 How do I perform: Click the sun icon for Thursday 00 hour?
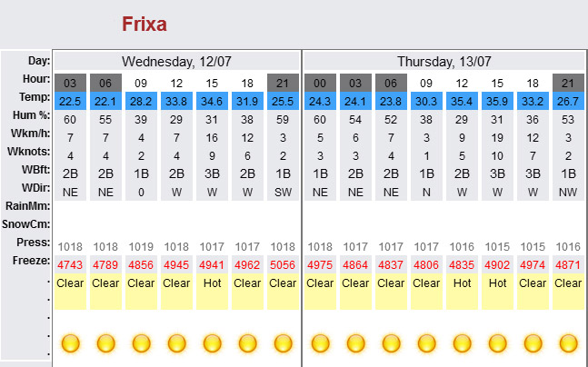[320, 343]
